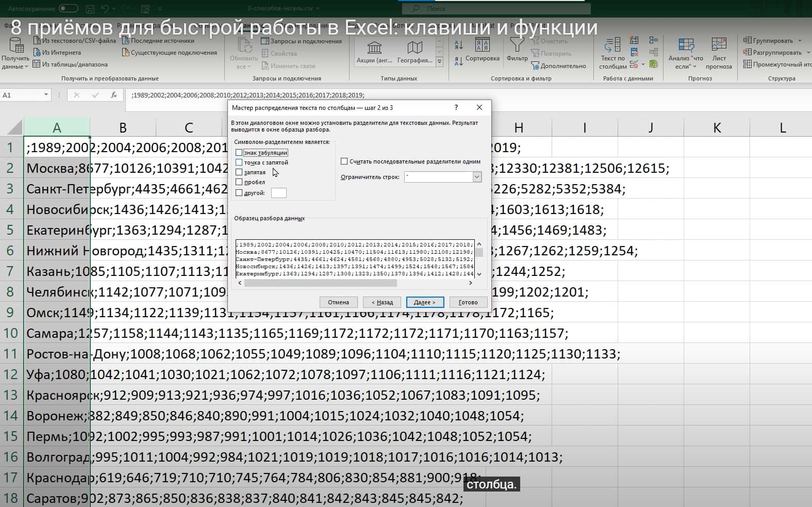Screen dimensions: 812x507
Task: Sort descending Я to А
Action: [459, 62]
